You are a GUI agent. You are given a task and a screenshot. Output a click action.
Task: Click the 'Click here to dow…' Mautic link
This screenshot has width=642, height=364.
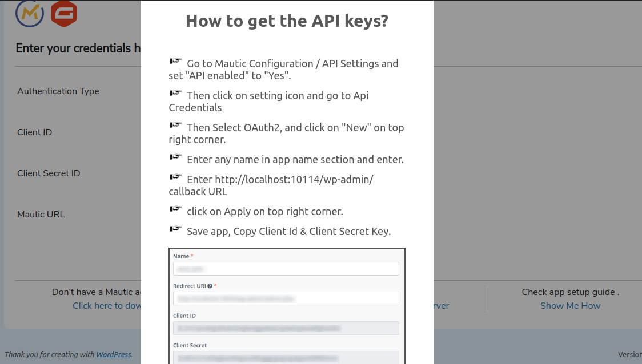tap(107, 305)
